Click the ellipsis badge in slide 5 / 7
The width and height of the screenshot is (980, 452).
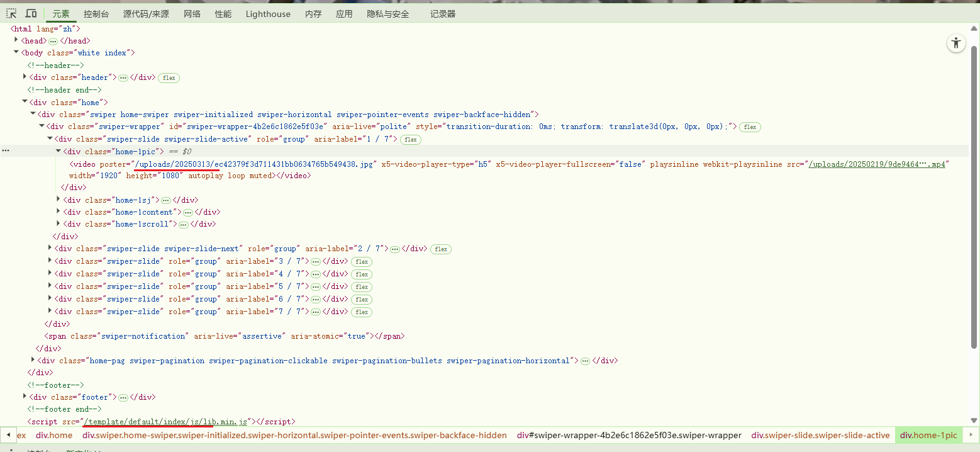click(x=316, y=287)
